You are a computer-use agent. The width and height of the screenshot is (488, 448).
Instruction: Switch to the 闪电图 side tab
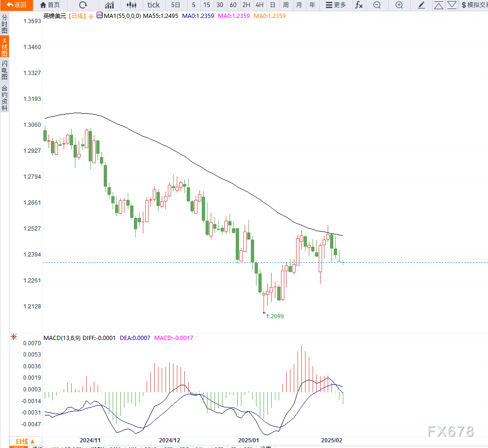coord(4,70)
